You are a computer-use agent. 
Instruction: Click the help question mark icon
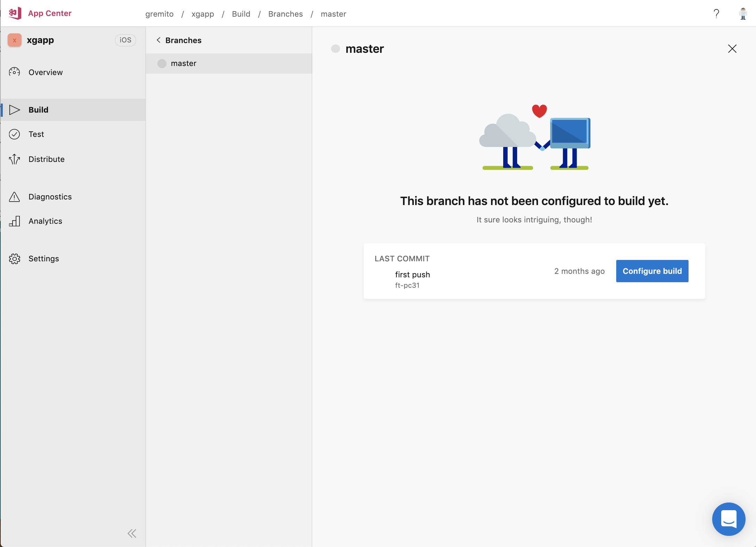[716, 14]
